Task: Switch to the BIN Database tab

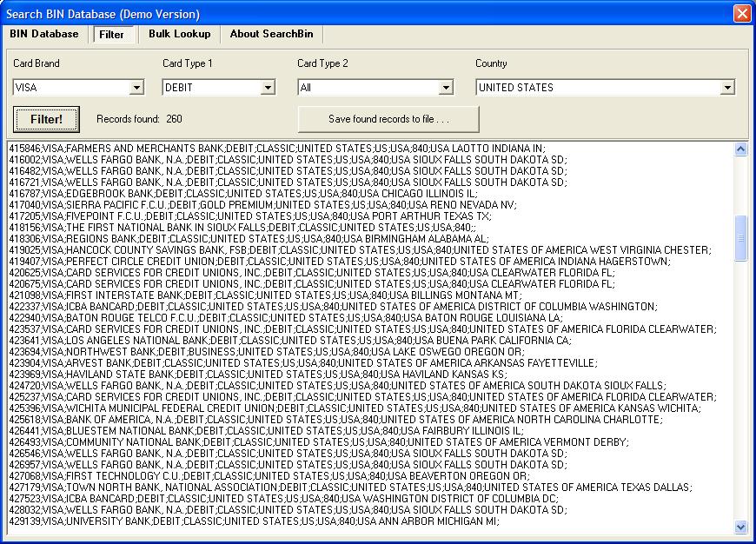Action: pos(43,34)
